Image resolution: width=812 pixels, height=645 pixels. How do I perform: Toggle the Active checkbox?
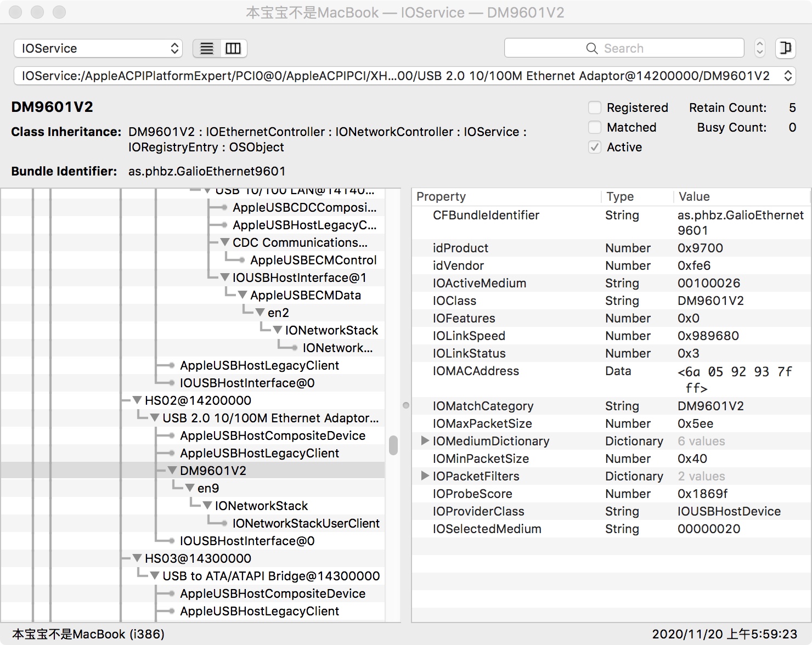click(x=595, y=147)
